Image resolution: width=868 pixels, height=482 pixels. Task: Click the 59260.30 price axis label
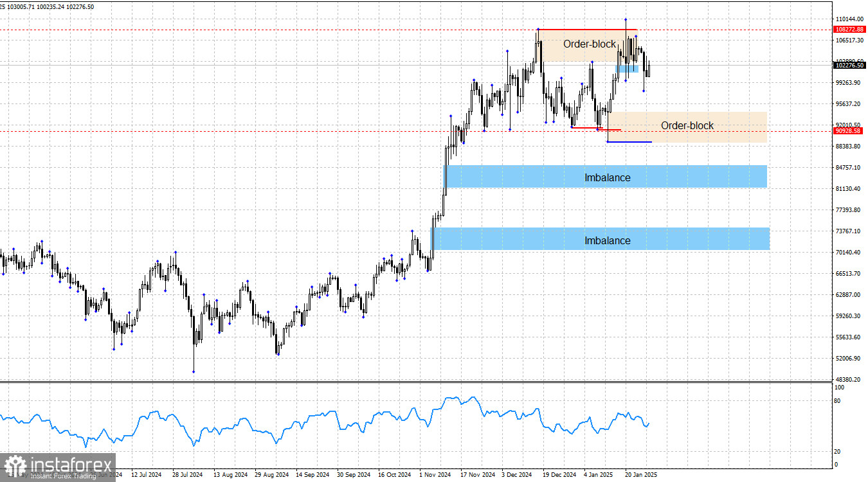click(849, 316)
